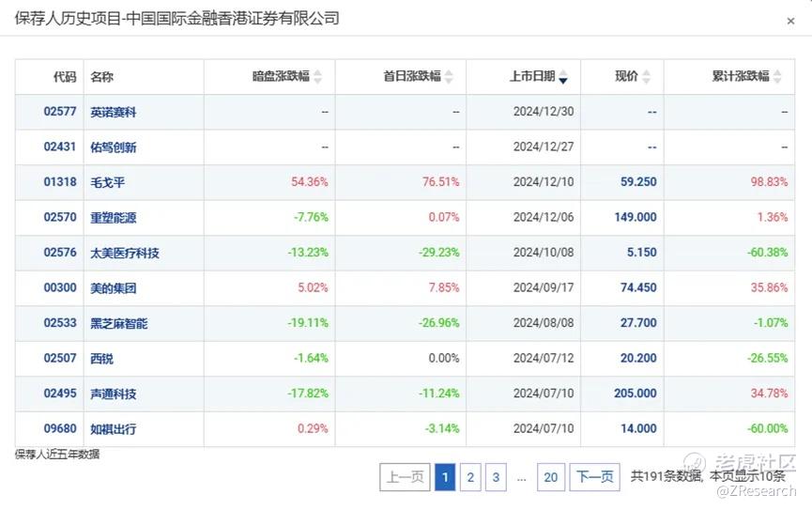Open stock code 02431
This screenshot has width=812, height=510.
60,147
